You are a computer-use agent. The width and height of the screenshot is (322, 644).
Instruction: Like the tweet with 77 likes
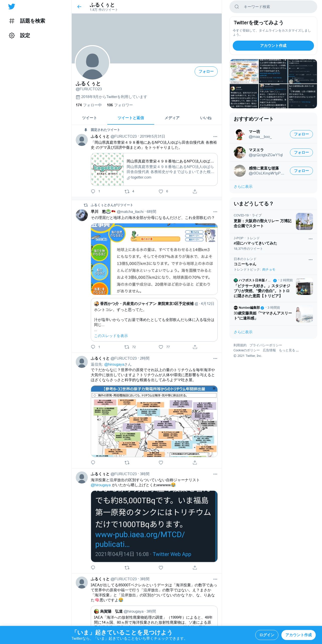[x=161, y=347]
